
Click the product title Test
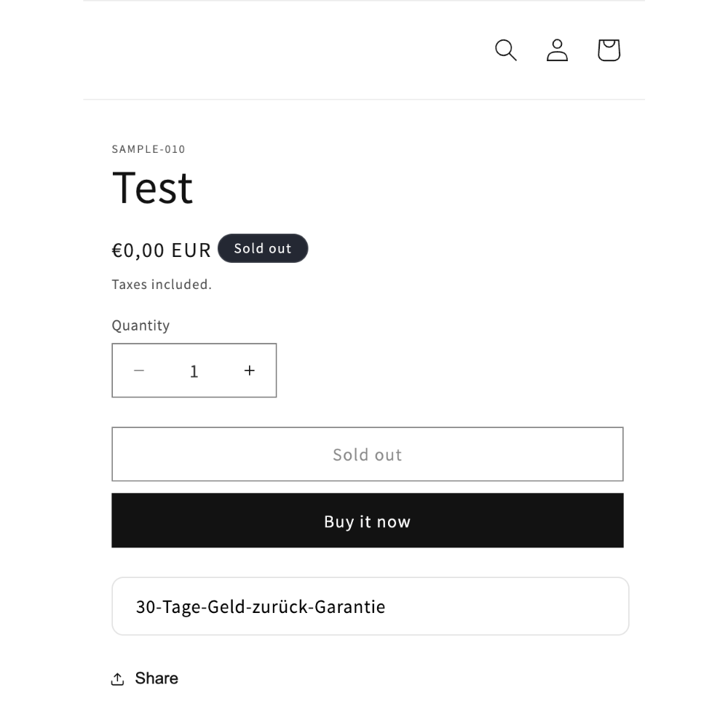point(152,188)
